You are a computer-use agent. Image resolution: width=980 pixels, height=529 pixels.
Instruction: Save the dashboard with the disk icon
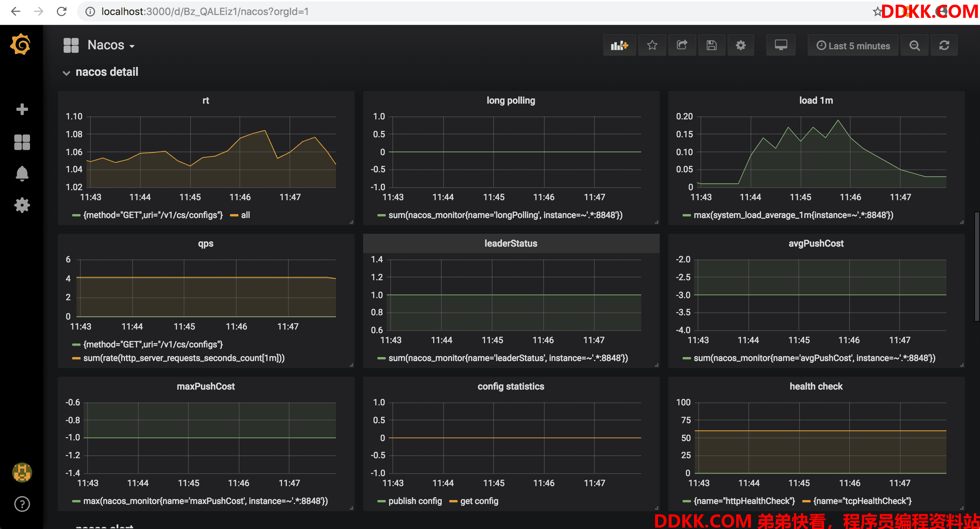pyautogui.click(x=712, y=46)
